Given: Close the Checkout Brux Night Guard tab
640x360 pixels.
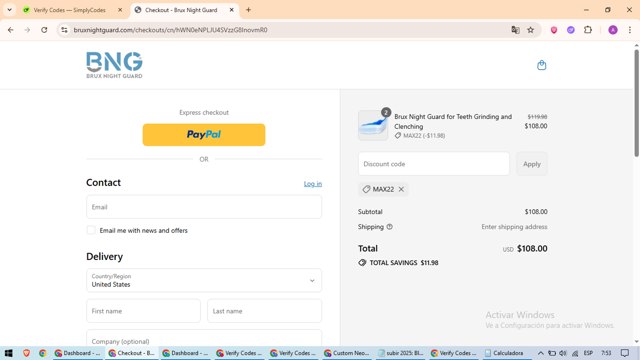Looking at the screenshot, I should pyautogui.click(x=231, y=10).
